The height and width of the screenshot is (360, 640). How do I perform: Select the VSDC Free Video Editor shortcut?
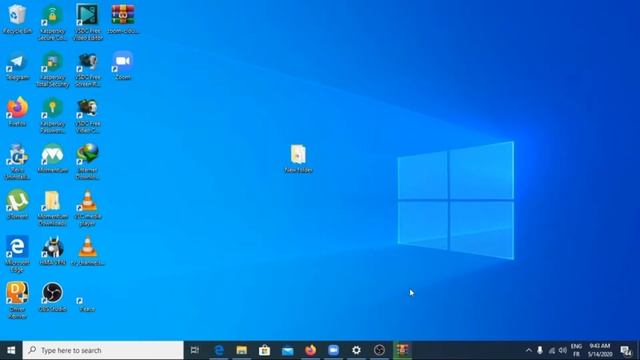click(88, 22)
